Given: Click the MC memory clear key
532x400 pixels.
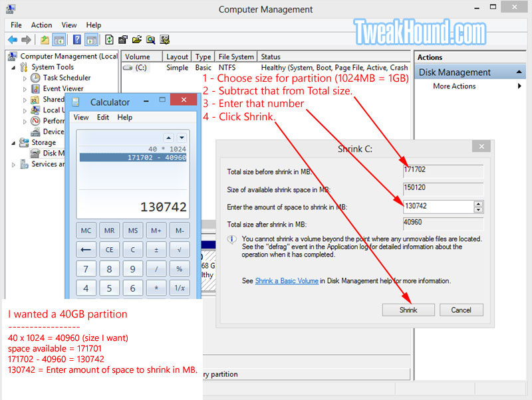Looking at the screenshot, I should pyautogui.click(x=86, y=231).
